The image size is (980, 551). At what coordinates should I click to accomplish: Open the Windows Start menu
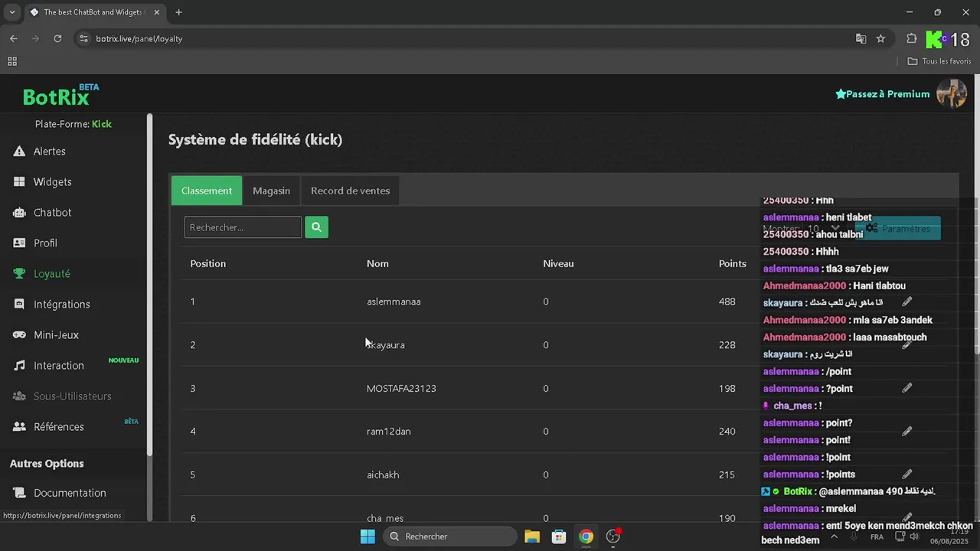367,536
